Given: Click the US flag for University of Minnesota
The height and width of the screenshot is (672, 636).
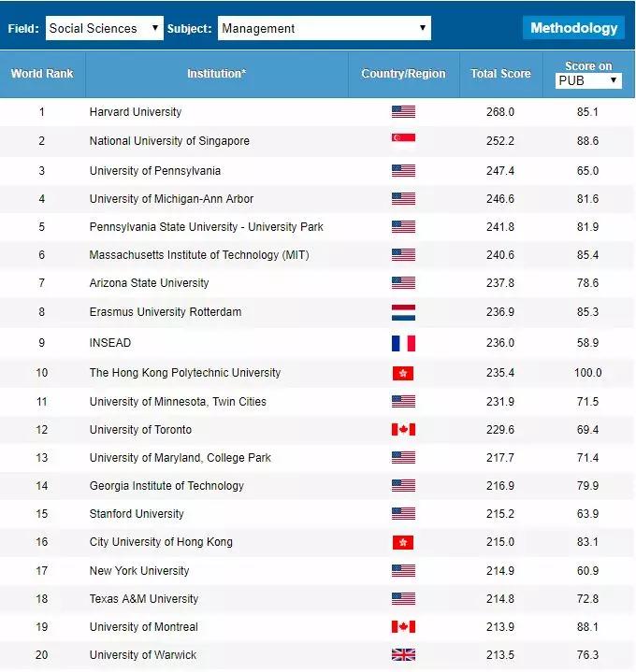Looking at the screenshot, I should [x=403, y=402].
